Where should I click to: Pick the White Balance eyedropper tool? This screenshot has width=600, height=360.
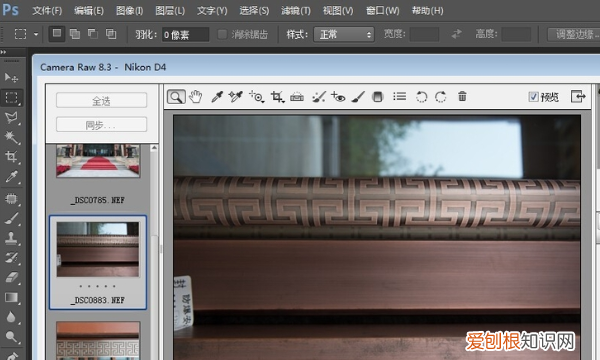[x=217, y=97]
